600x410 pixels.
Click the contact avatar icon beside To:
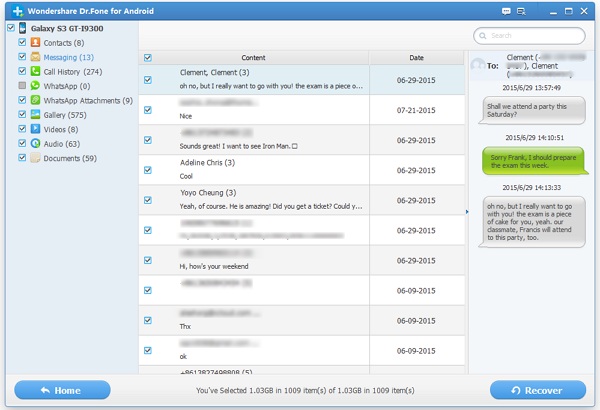pos(478,65)
